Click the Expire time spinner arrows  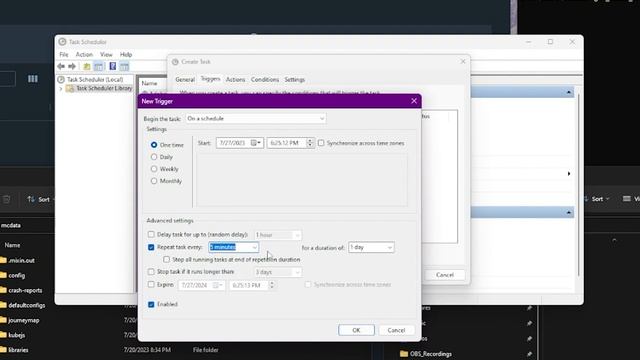click(272, 285)
